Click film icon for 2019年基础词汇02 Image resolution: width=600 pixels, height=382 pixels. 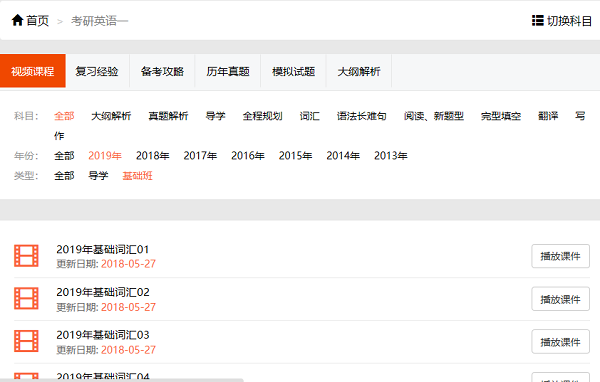click(x=26, y=298)
